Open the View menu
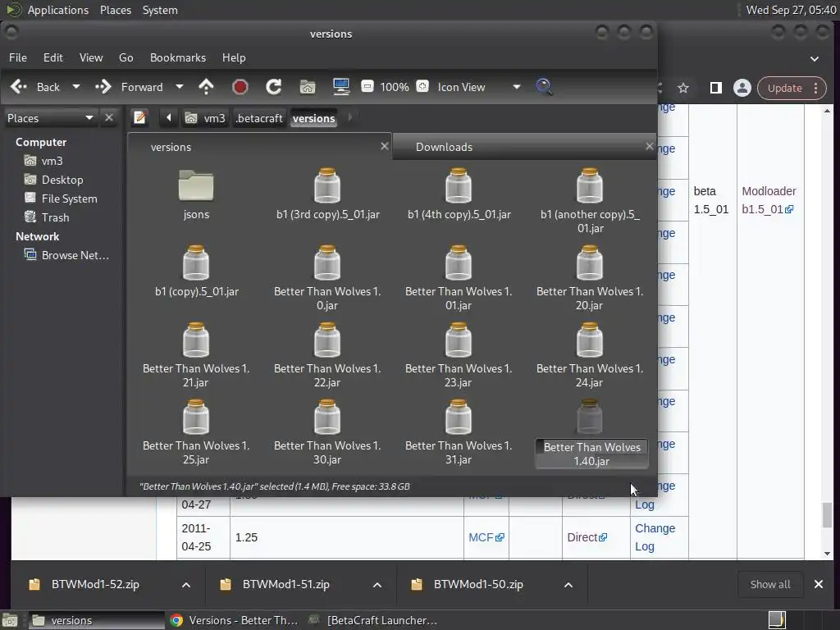Screen dimensions: 840x630 point(91,57)
